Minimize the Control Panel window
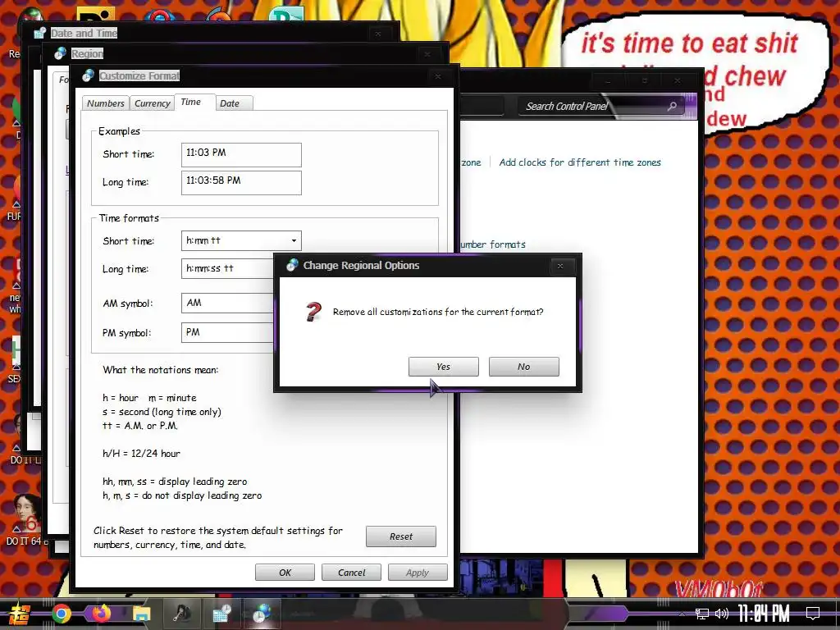The width and height of the screenshot is (840, 630). [608, 81]
